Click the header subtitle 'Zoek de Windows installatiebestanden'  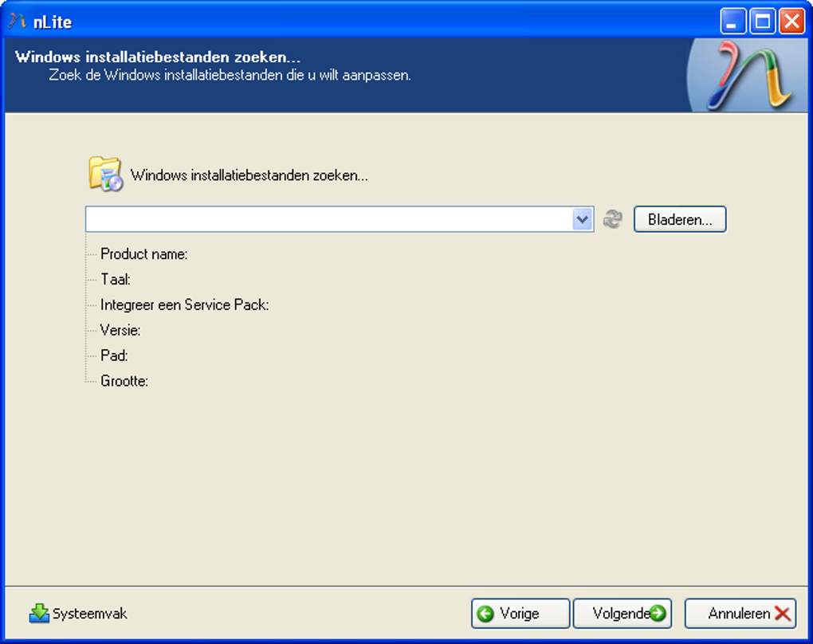(230, 75)
